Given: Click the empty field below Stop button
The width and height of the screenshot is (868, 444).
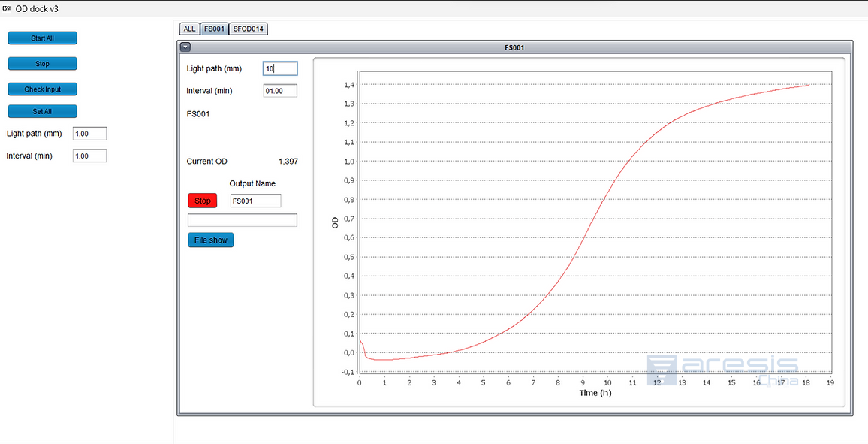Looking at the screenshot, I should click(243, 220).
